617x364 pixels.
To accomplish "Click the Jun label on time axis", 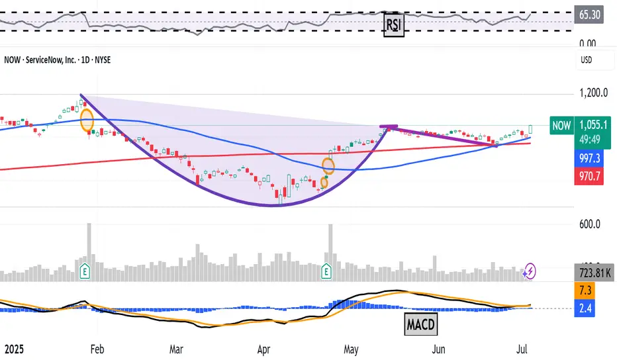I will pyautogui.click(x=438, y=349).
